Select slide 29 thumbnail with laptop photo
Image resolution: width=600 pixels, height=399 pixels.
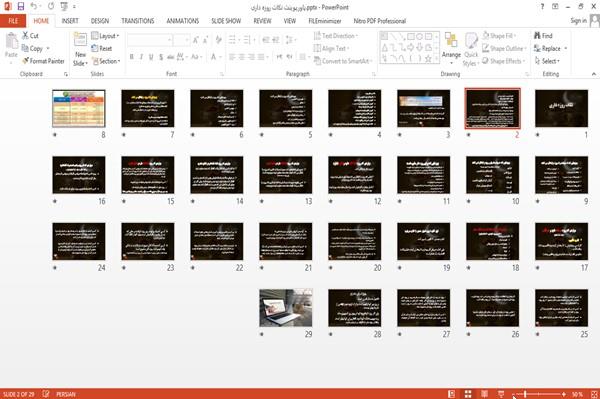coord(285,308)
